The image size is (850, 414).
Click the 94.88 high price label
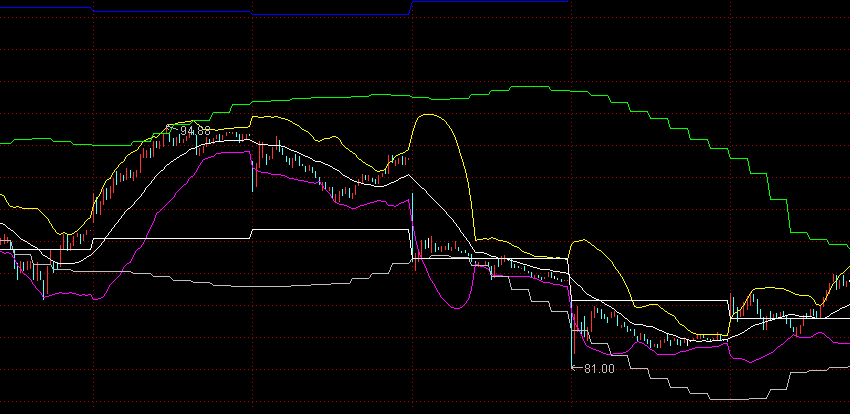(195, 131)
